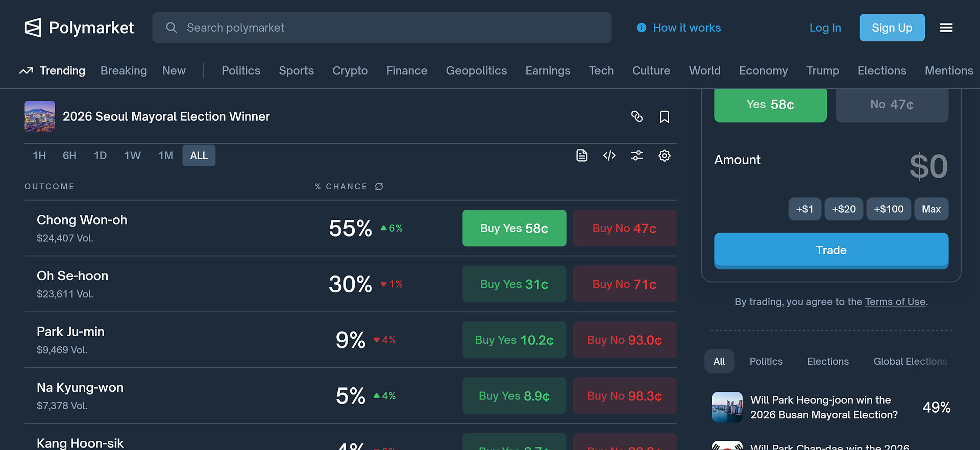Click the How it works info link
The image size is (980, 450).
(679, 28)
